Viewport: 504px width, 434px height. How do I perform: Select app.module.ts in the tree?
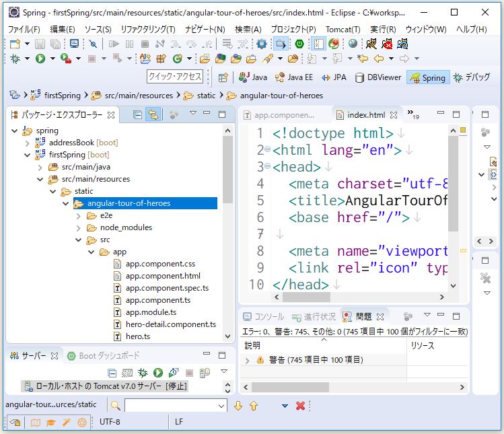[x=151, y=312]
